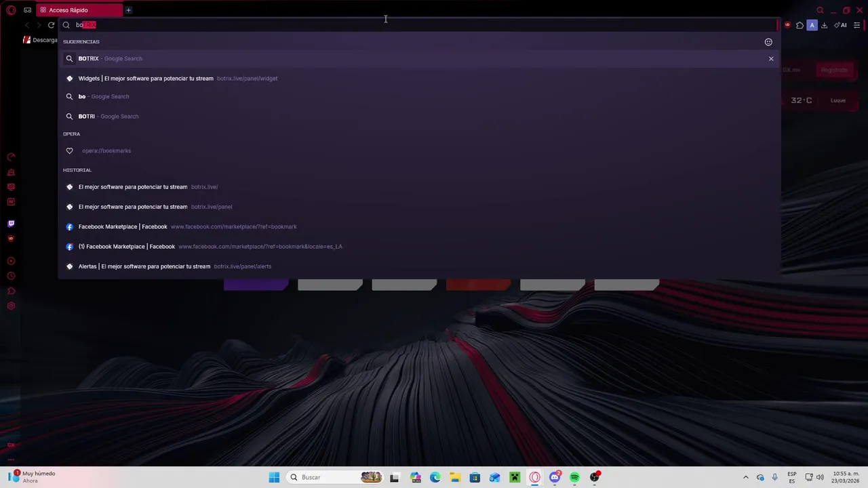Open Outlook from the taskbar
868x488 pixels.
(x=495, y=477)
